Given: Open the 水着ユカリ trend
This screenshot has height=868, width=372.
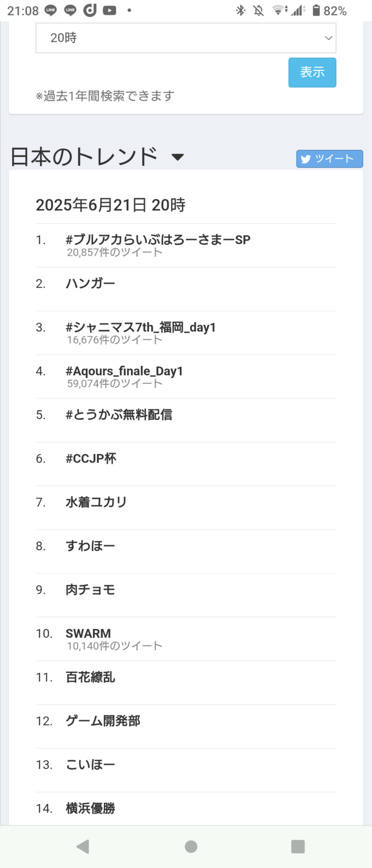Looking at the screenshot, I should [x=96, y=502].
